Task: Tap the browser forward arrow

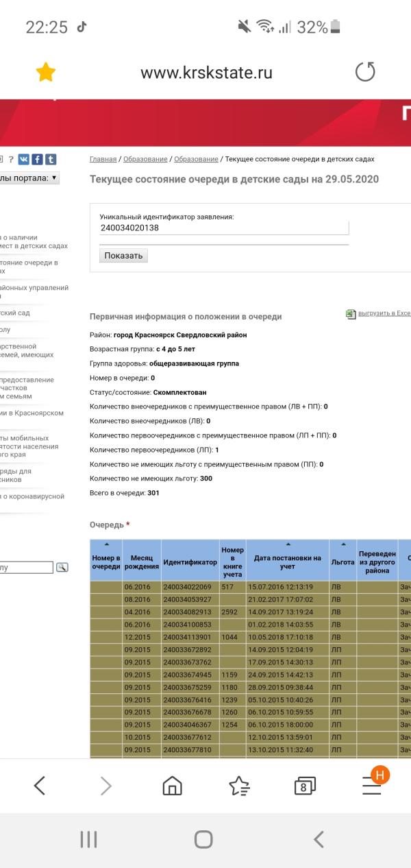Action: (x=105, y=786)
